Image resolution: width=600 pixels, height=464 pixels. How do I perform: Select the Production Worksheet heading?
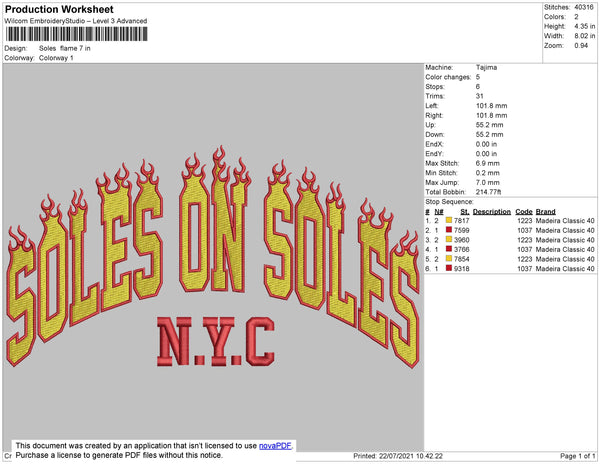pyautogui.click(x=59, y=9)
